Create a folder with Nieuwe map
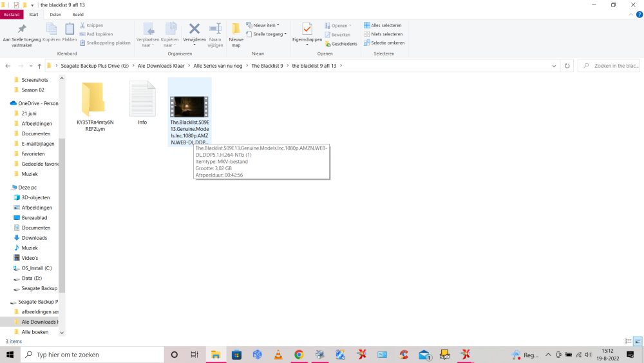Viewport: 644px width, 363px height. click(x=236, y=32)
